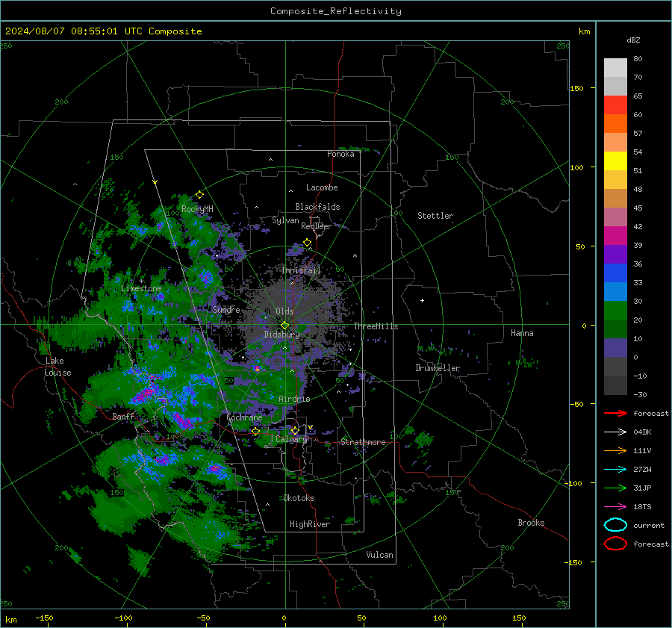This screenshot has height=628, width=672.
Task: Click the 45 dBZ tan legend swatch
Action: pos(615,198)
